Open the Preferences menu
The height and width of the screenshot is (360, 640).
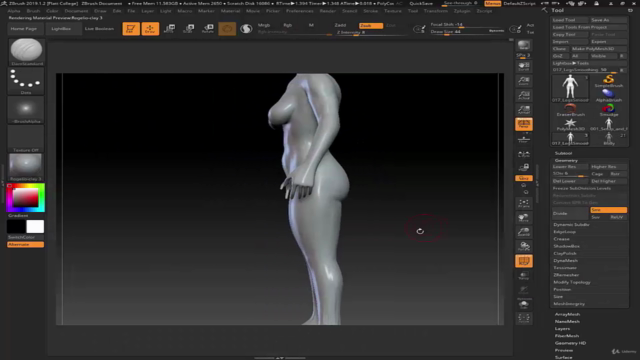(x=300, y=11)
